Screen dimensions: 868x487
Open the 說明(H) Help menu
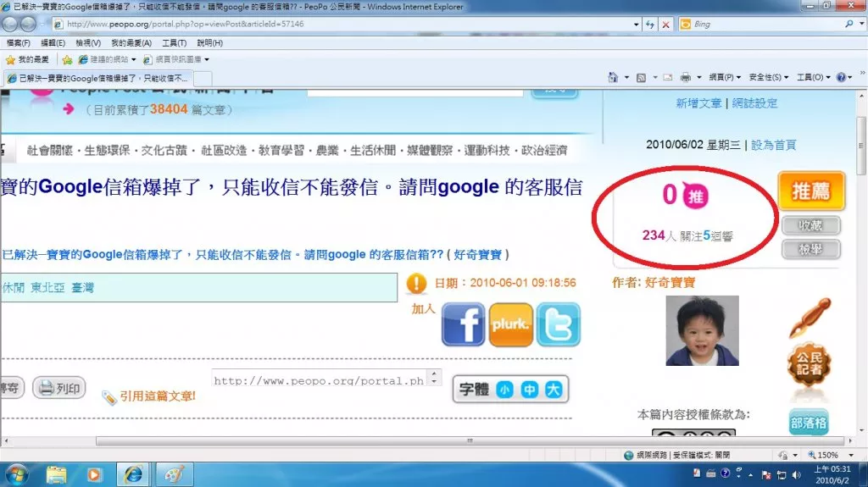(210, 42)
